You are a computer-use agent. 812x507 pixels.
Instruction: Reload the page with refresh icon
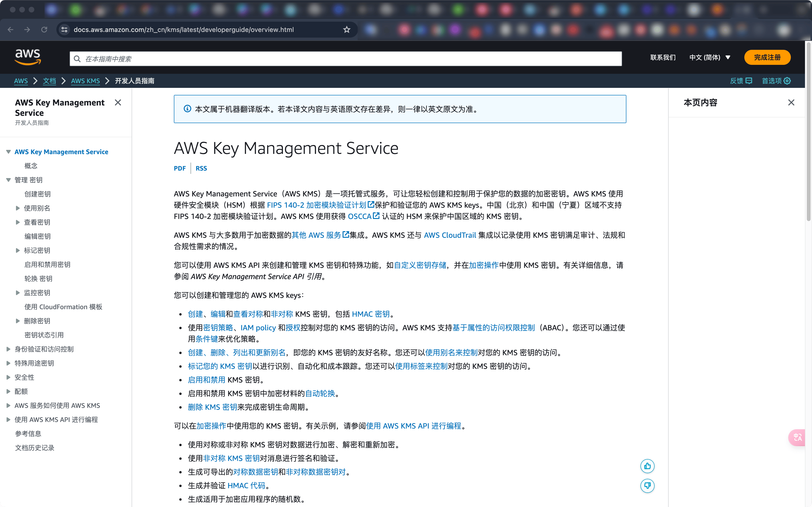pyautogui.click(x=44, y=30)
